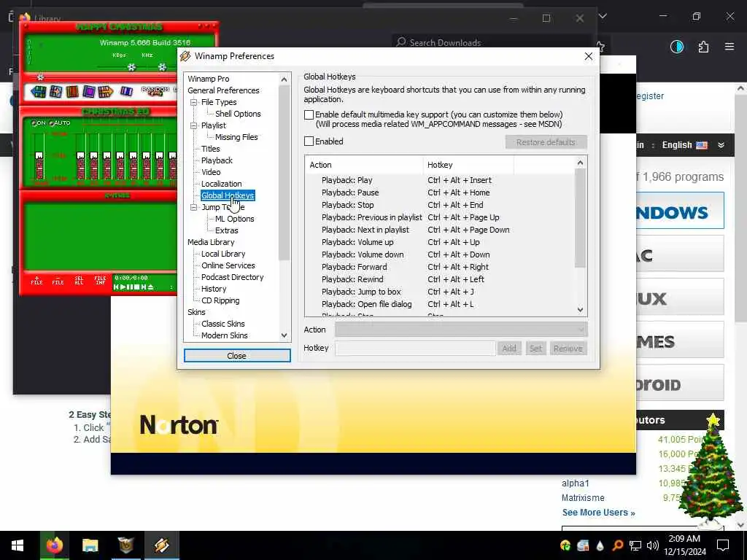Select Shell Options in the tree
Image resolution: width=747 pixels, height=560 pixels.
tap(238, 114)
